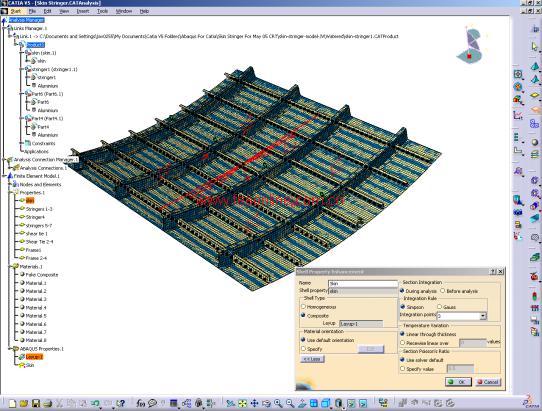Select Stringers 1-3 property in tree
542x411 pixels.
click(39, 209)
